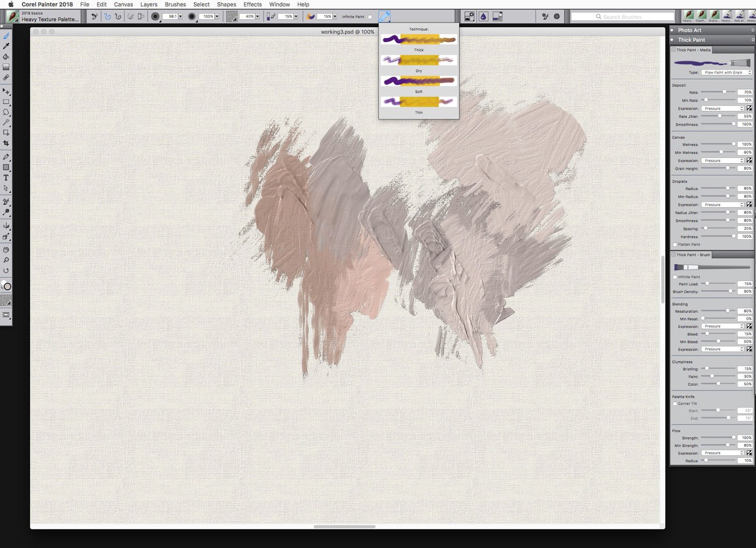Select the Rectangular Selection tool
Screen dimensions: 756x548
pos(6,102)
